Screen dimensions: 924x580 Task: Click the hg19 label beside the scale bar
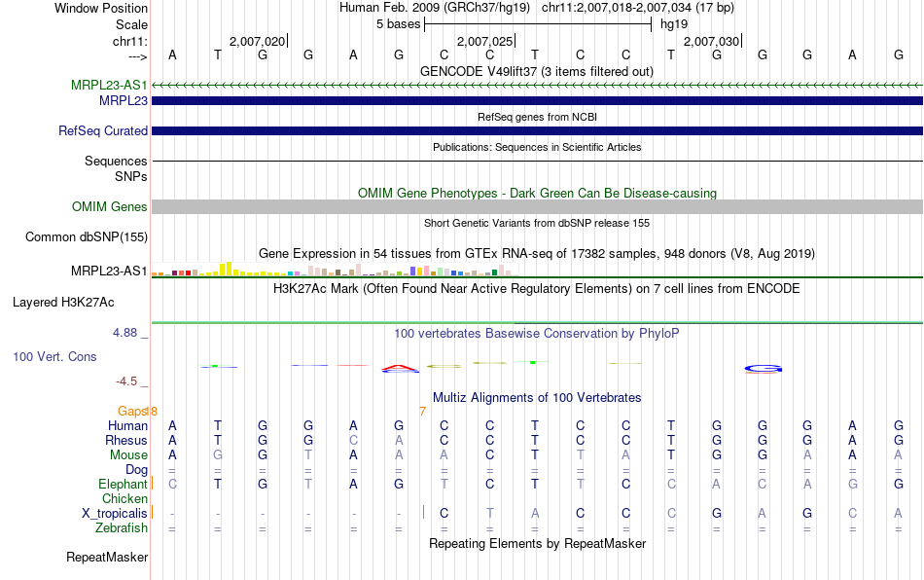point(674,24)
